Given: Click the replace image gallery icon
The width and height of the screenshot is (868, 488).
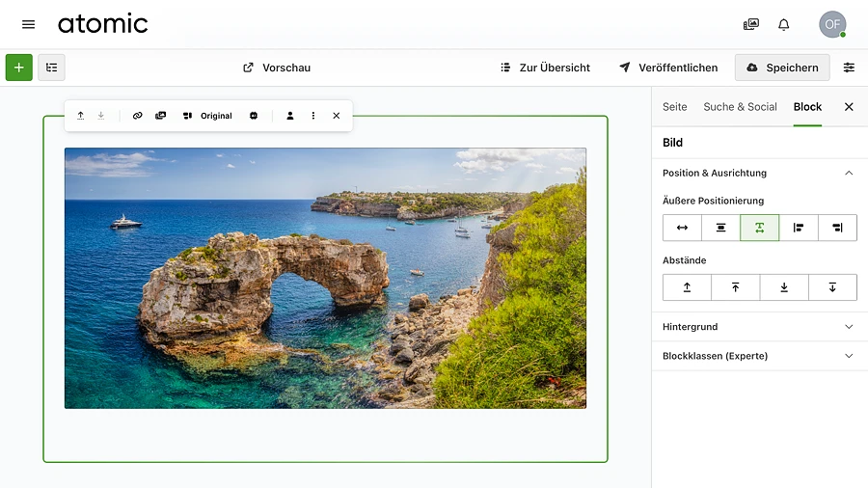Looking at the screenshot, I should pos(160,116).
